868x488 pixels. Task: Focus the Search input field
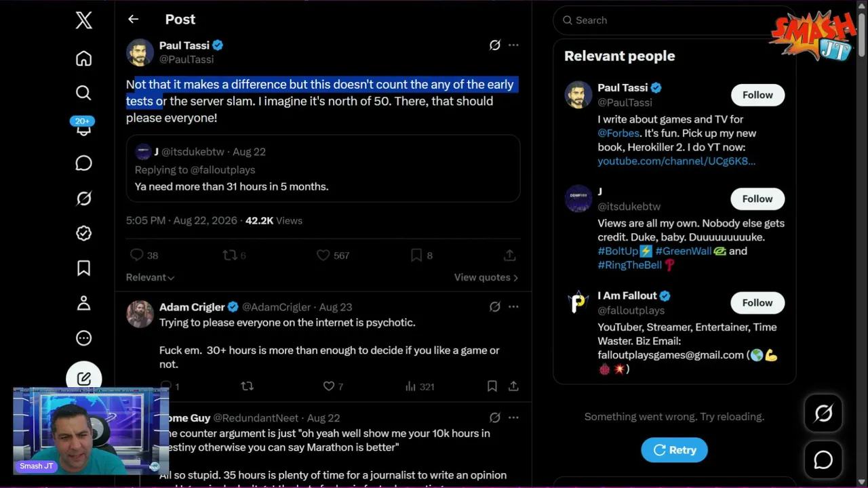[x=674, y=20]
